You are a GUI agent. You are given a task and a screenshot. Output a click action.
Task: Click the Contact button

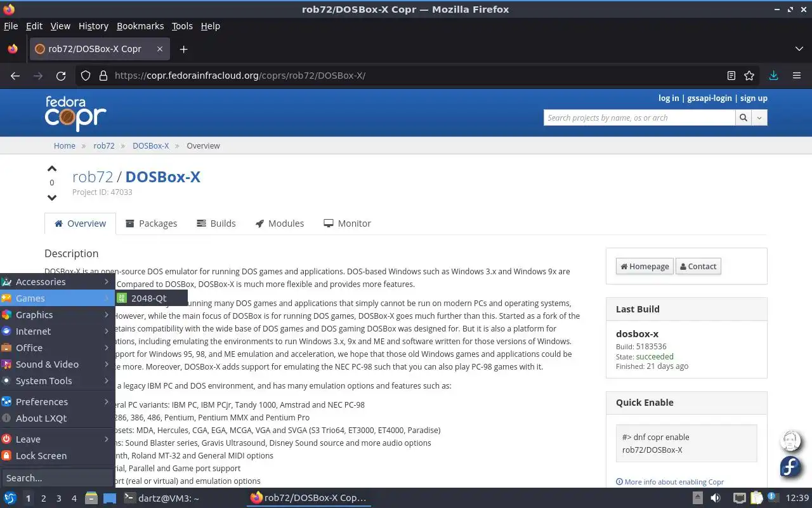tap(698, 266)
